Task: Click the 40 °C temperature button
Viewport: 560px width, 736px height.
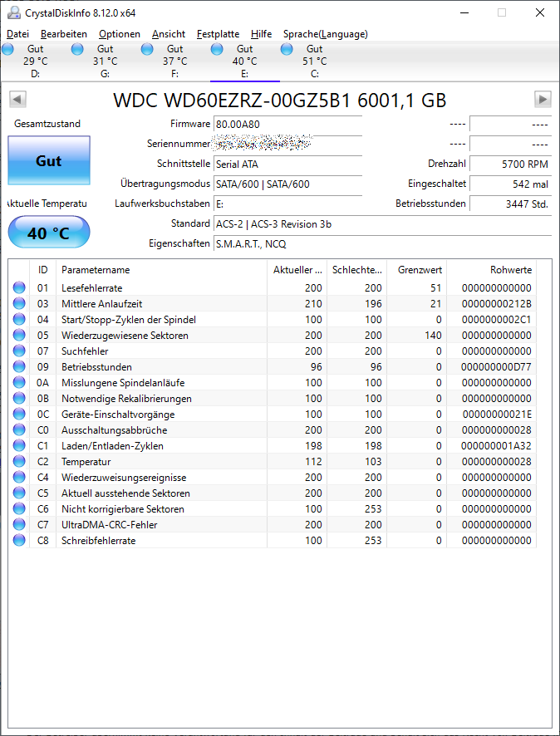Action: 49,233
